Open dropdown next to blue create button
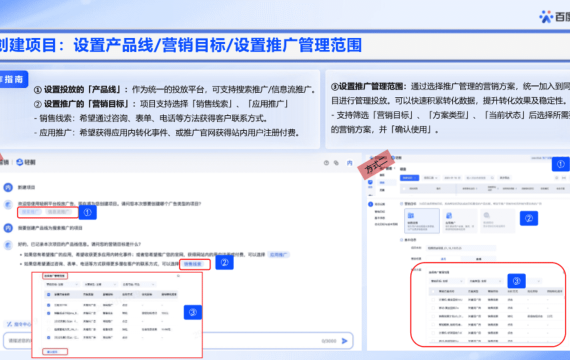The image size is (570, 360). point(430,178)
